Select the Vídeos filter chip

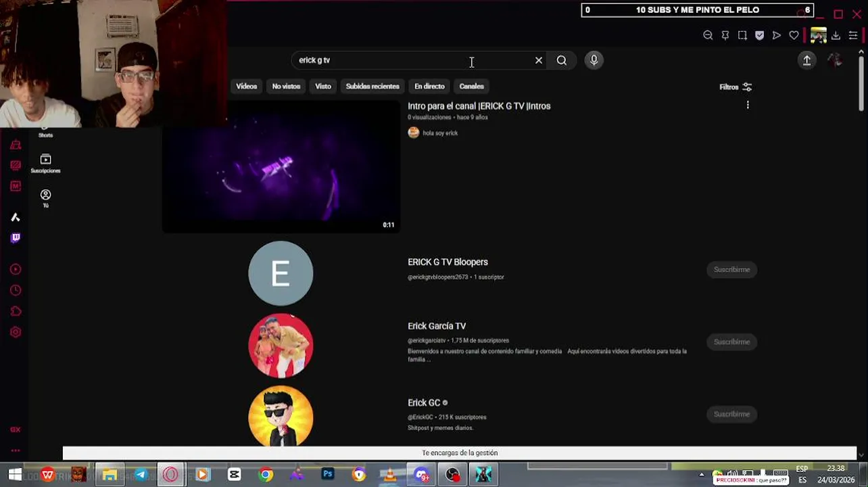pos(247,87)
